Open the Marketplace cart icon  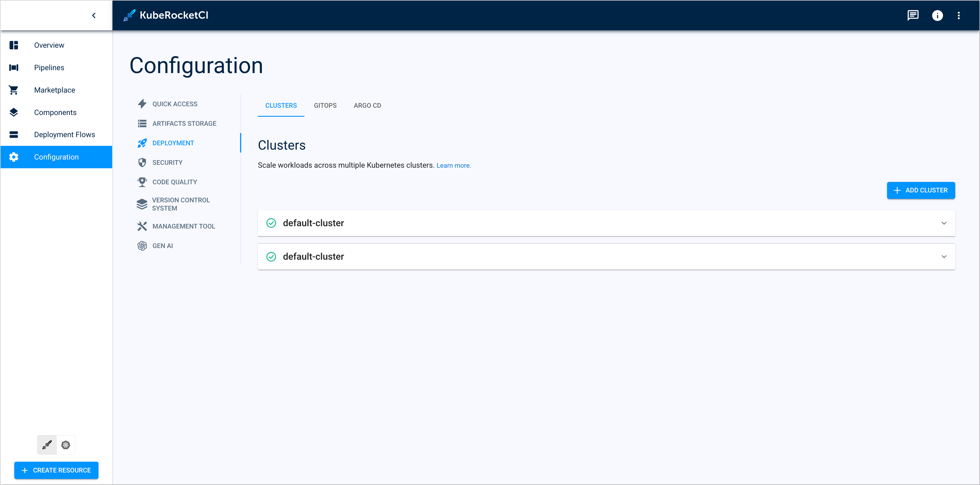pyautogui.click(x=14, y=90)
